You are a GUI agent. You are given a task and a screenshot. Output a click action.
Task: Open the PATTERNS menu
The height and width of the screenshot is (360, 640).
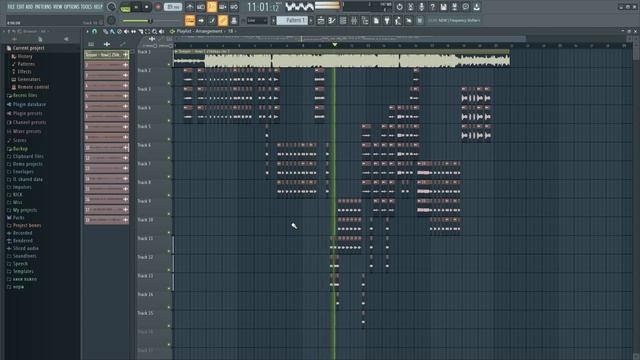tap(43, 7)
